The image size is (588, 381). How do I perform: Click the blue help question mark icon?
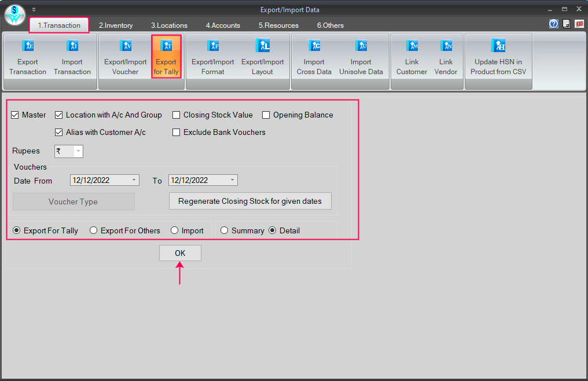click(553, 24)
